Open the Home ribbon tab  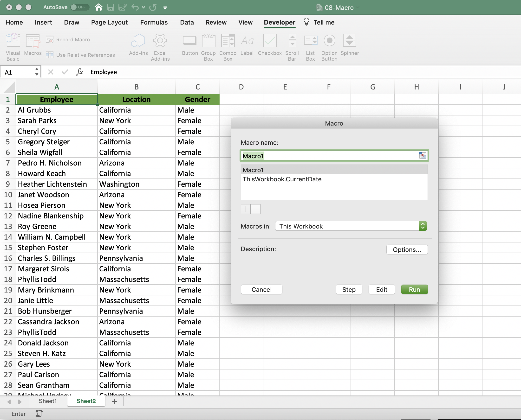point(14,22)
